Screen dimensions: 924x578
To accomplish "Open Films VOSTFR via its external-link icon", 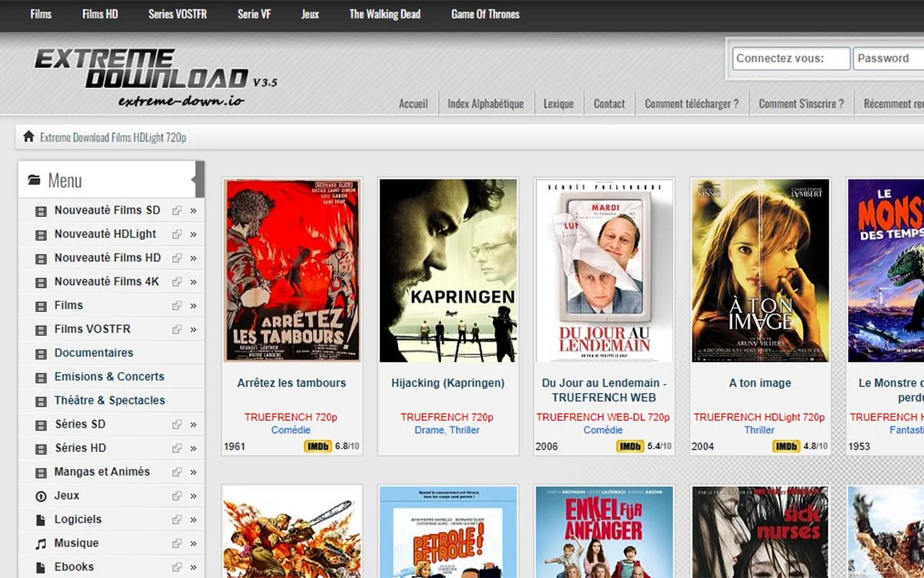I will (177, 329).
